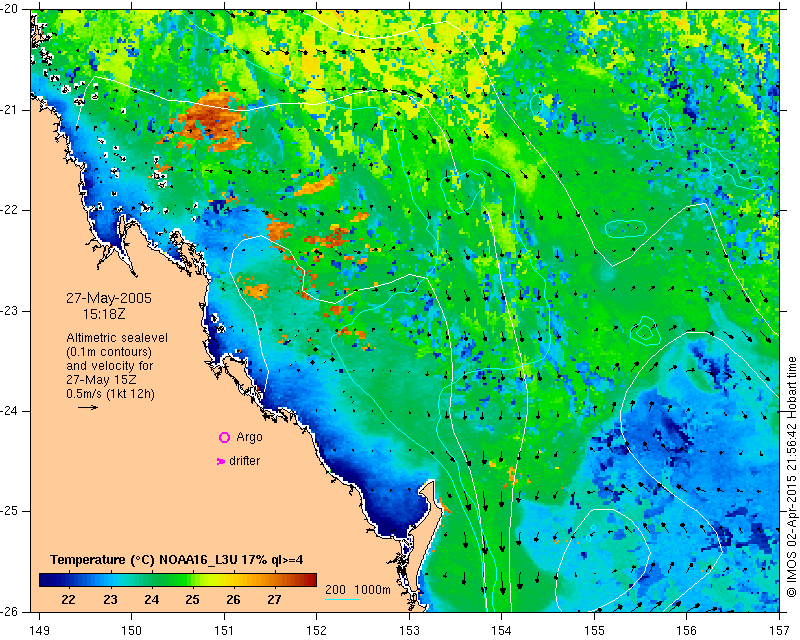Click the temperature color bar
This screenshot has height=640, width=800.
tap(178, 580)
